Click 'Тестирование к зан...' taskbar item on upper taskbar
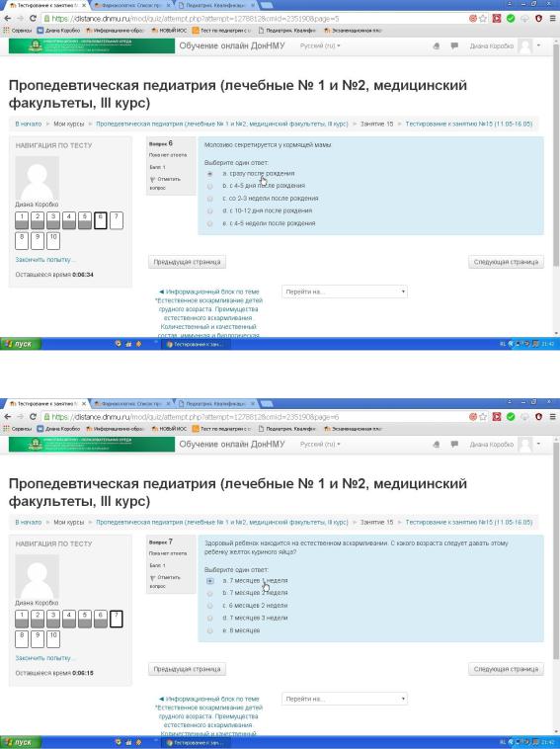560x749 pixels. click(x=196, y=344)
